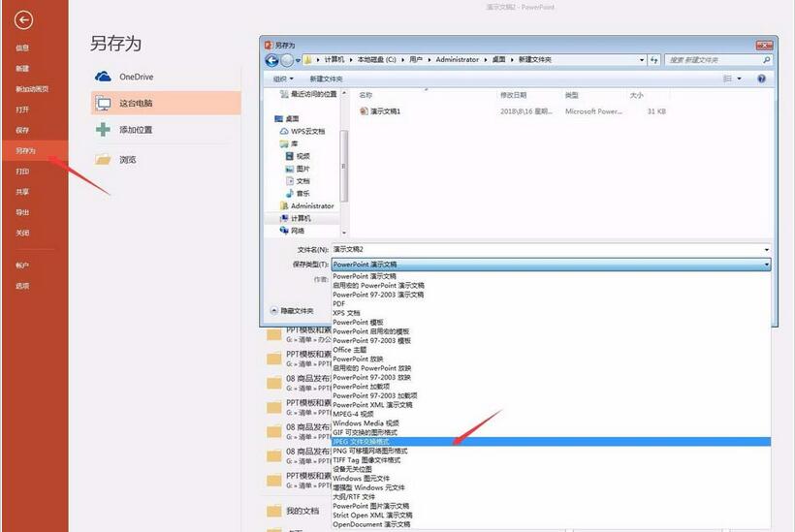
Task: Choose PNG 可移植网络图形格式
Action: pyautogui.click(x=370, y=451)
